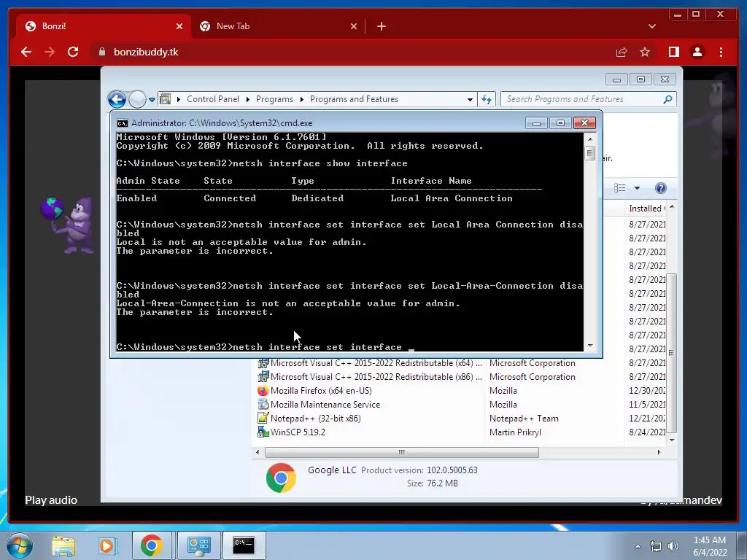Viewport: 747px width, 560px height.
Task: Click Programs breadcrumb
Action: pos(274,99)
